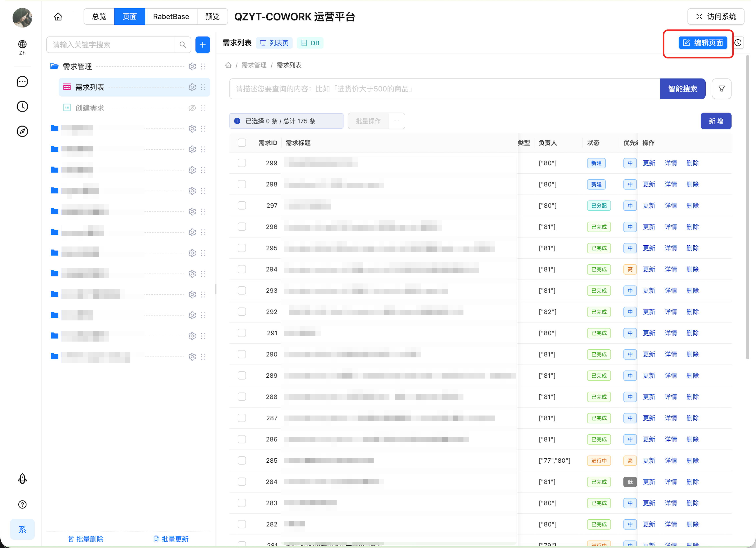Collapse the 需求管理 folder
The image size is (756, 548).
(54, 66)
